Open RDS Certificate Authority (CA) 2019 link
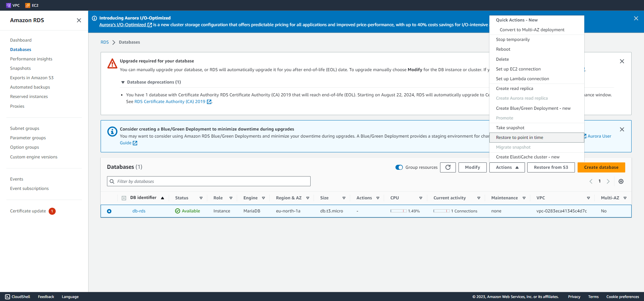This screenshot has width=644, height=301. (x=173, y=102)
